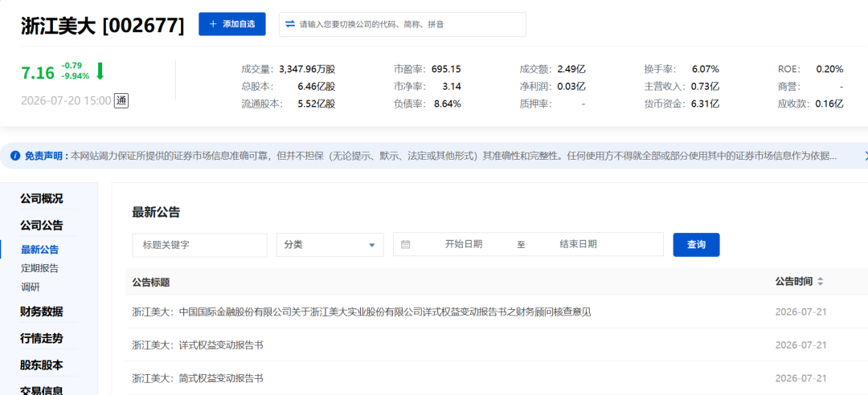Viewport: 868px width, 395px height.
Task: Click the timestamp 2026-07-20 15:00
Action: coord(66,100)
